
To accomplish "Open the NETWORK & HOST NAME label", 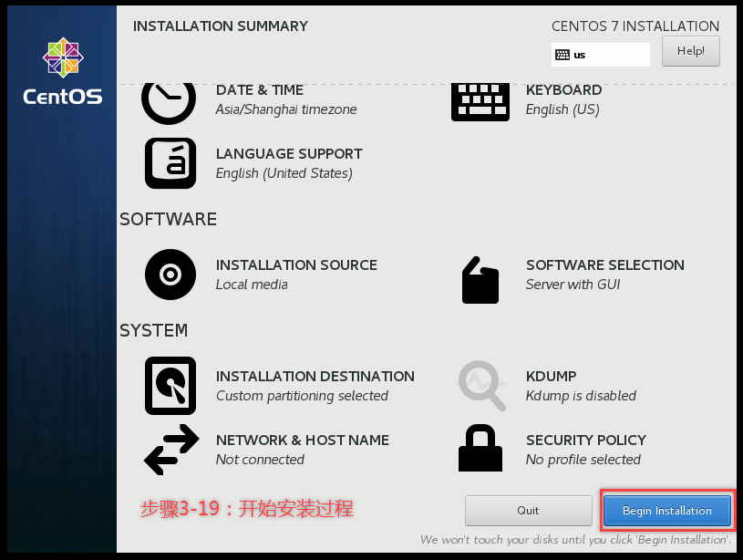I will [x=303, y=441].
